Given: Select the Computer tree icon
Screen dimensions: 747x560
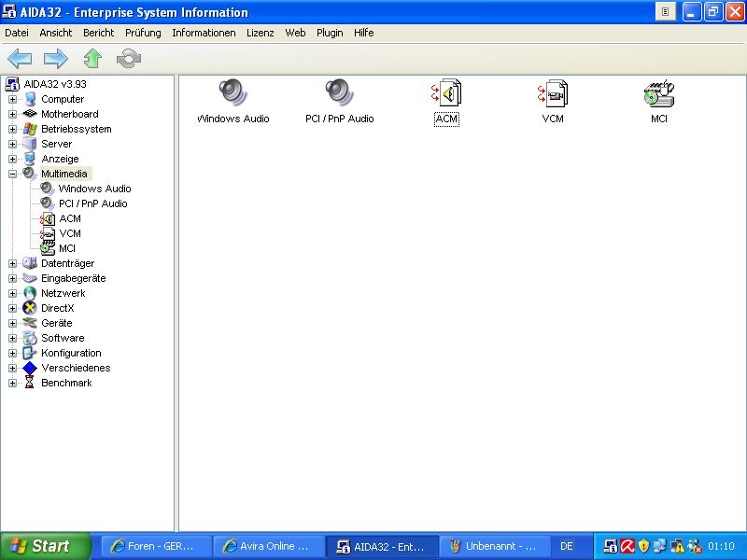Looking at the screenshot, I should coord(30,99).
